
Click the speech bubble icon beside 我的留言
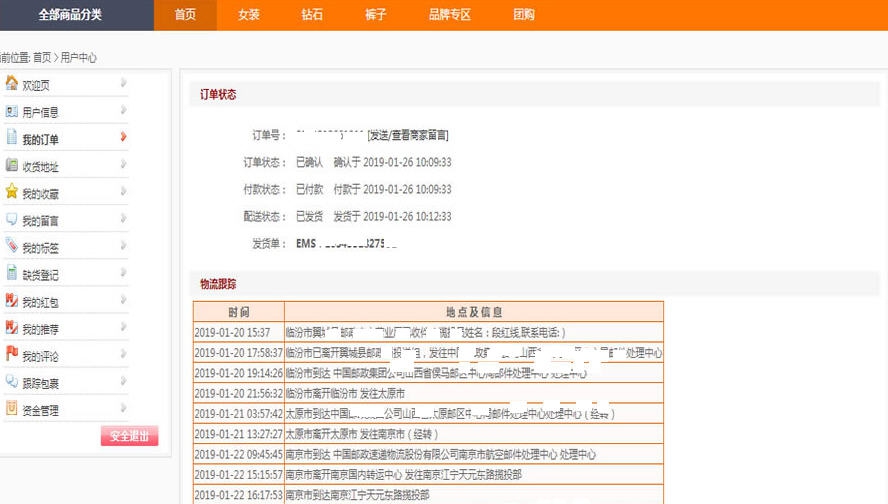pos(11,219)
